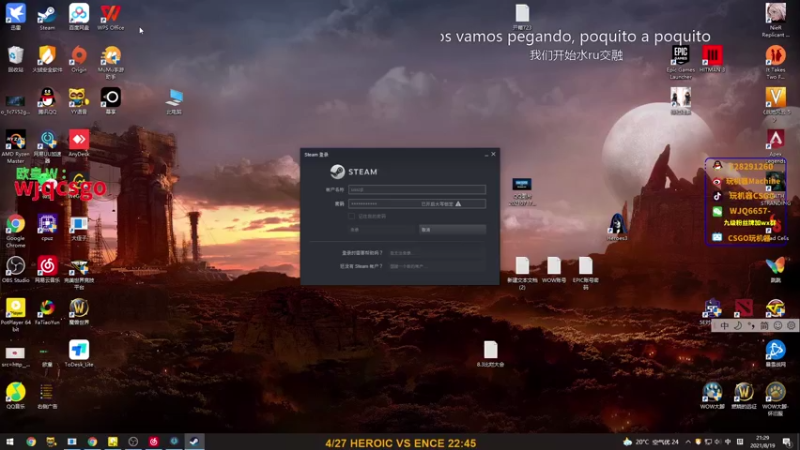
Task: Click the 取消 cancel button in Steam dialog
Action: coord(452,230)
